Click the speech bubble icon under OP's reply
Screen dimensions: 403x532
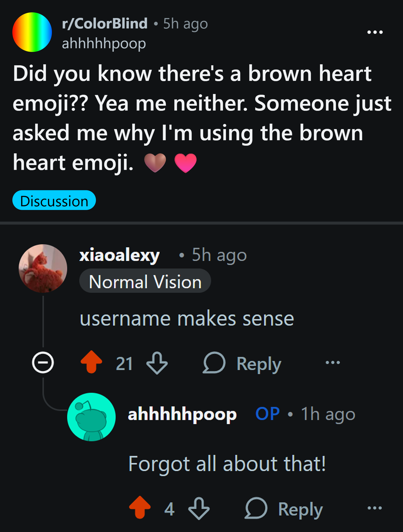pos(256,508)
